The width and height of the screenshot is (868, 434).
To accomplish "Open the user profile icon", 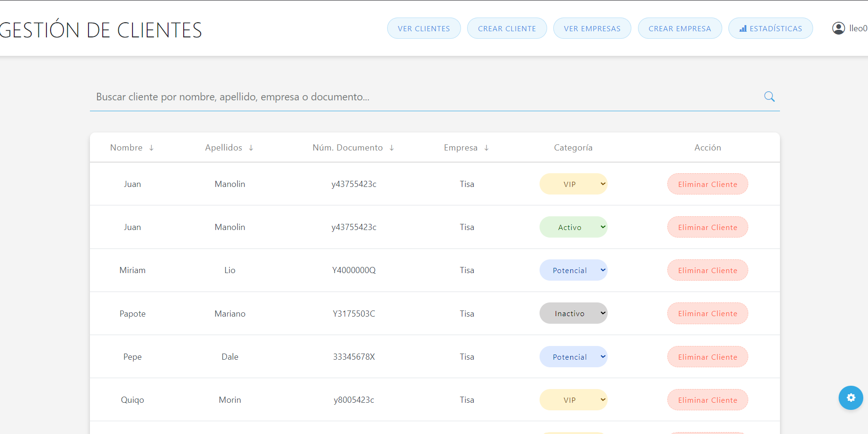I will [838, 28].
